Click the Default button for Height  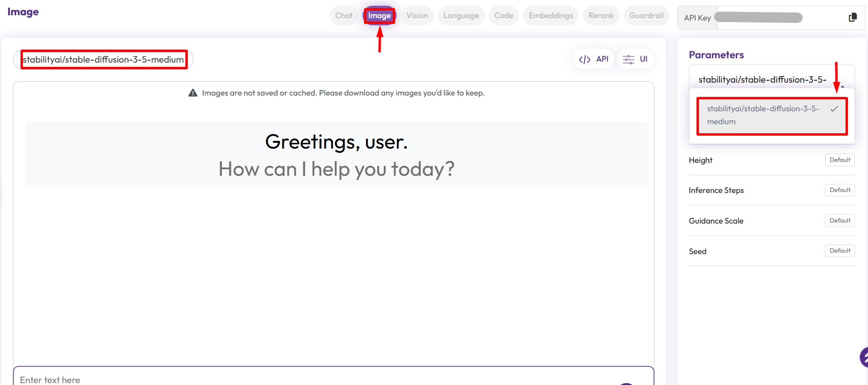[x=839, y=160]
